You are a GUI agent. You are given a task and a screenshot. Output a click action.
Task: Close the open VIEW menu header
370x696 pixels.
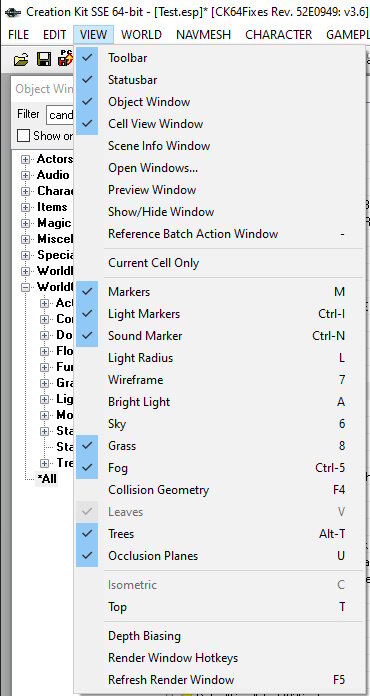click(x=94, y=35)
